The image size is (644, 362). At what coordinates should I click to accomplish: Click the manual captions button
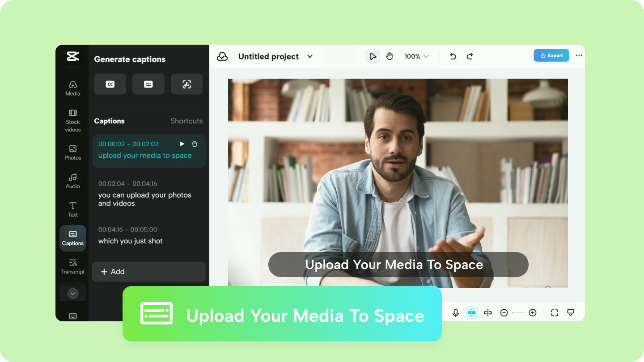148,84
